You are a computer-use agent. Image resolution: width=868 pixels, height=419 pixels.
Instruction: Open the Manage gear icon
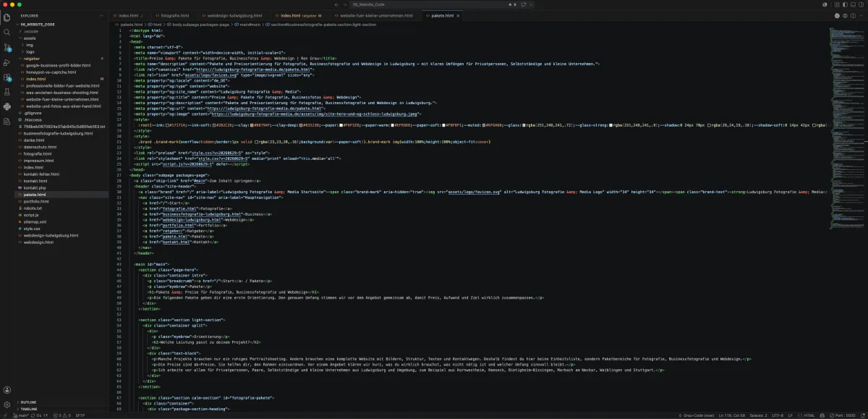[7, 405]
